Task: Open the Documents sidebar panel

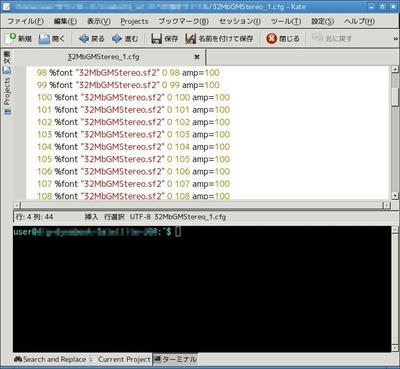Action: [x=7, y=62]
